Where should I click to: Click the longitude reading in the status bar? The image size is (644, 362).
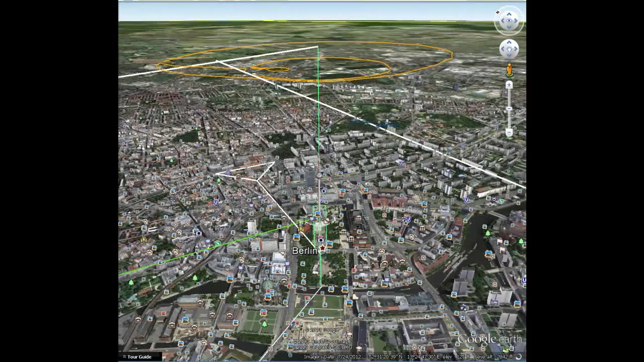(424, 356)
